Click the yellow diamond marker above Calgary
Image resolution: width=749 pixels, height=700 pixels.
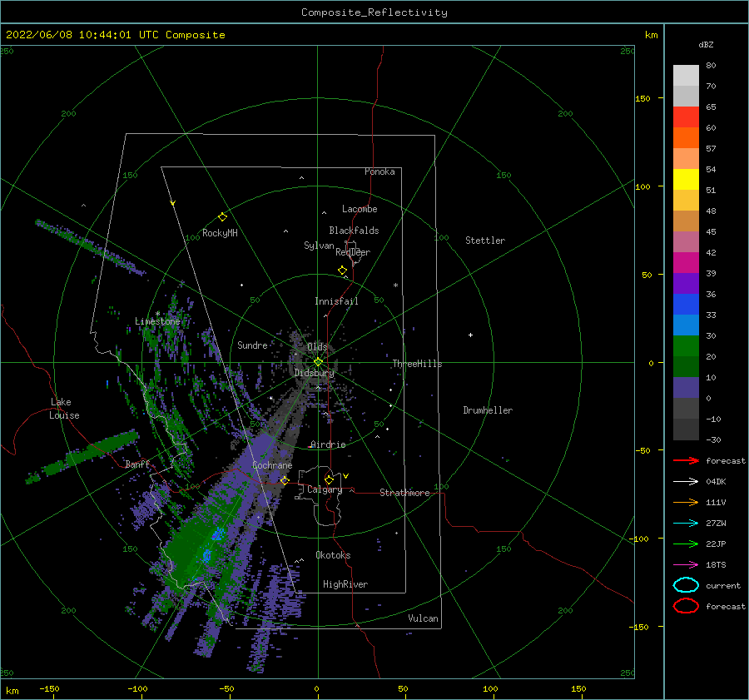coord(329,479)
